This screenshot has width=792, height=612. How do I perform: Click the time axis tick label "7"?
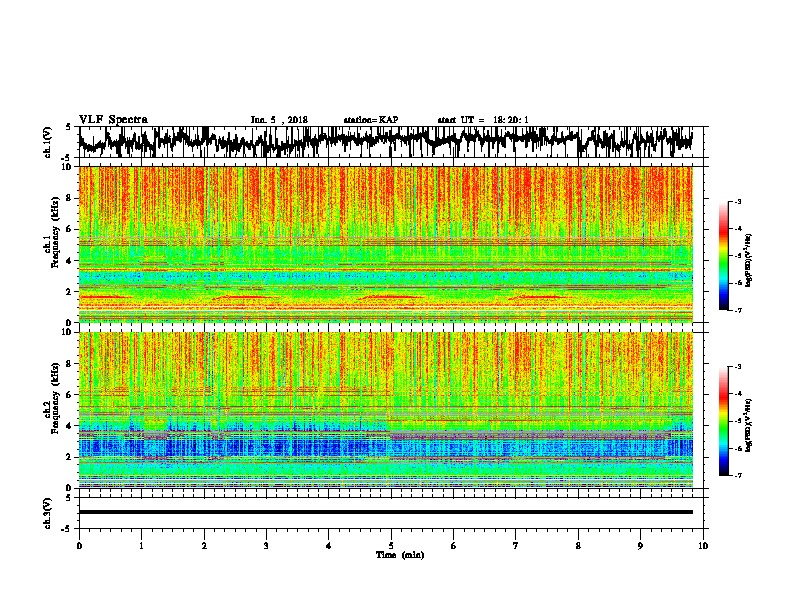[516, 546]
